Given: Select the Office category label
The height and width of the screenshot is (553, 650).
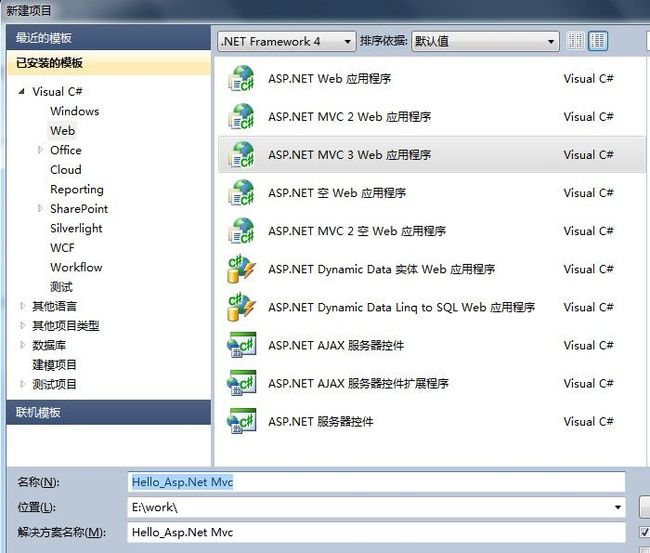Looking at the screenshot, I should tap(65, 150).
